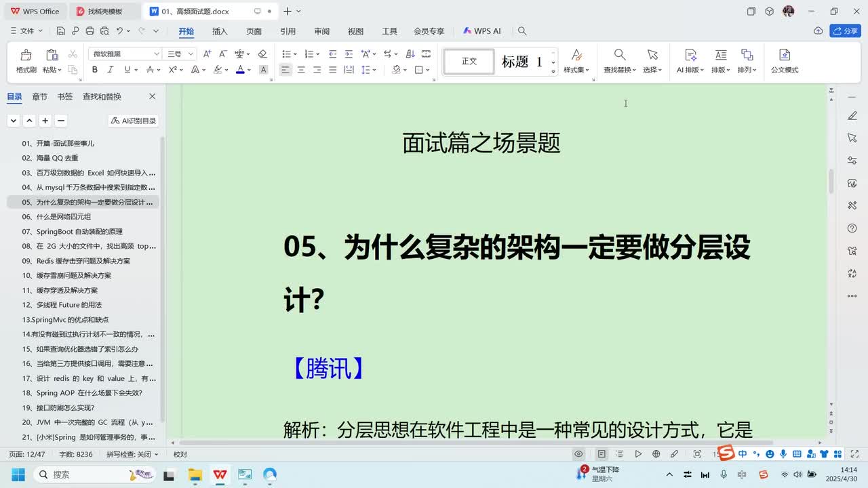Image resolution: width=868 pixels, height=488 pixels.
Task: Click the Paste (粘贴) clipboard icon
Action: 52,55
